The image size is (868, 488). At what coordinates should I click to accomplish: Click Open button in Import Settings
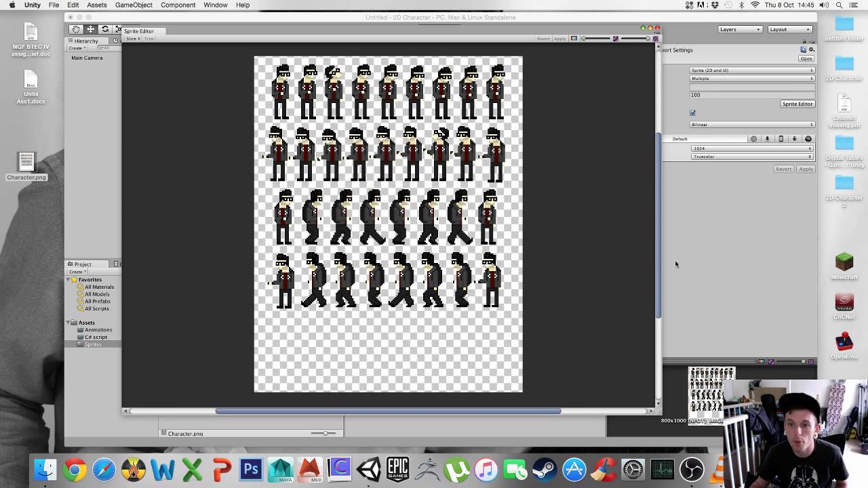point(806,58)
